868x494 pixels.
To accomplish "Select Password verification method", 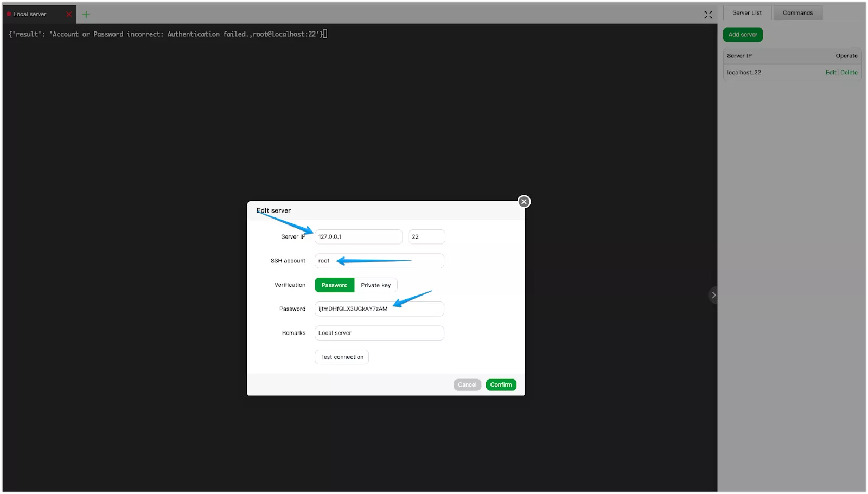I will coord(334,285).
